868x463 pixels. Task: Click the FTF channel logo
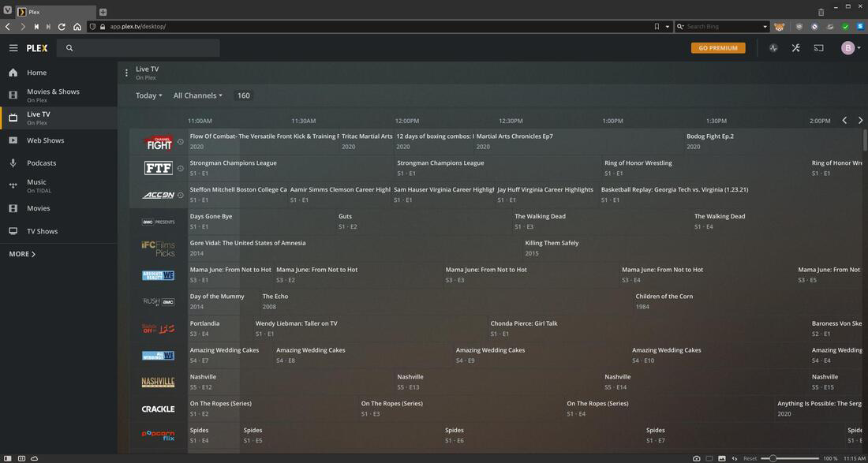[x=159, y=168]
